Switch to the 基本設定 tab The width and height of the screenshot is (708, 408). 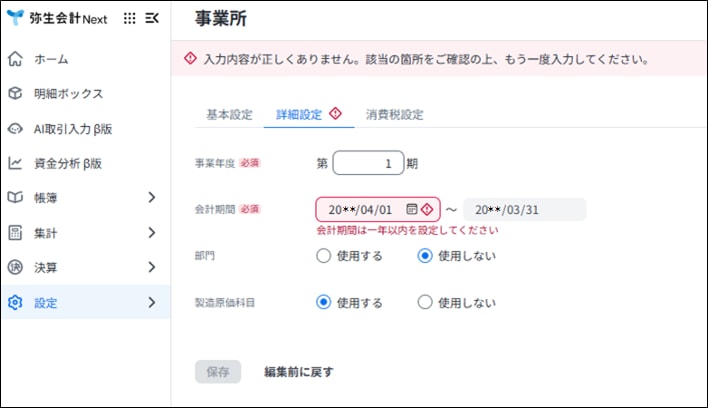(x=229, y=114)
